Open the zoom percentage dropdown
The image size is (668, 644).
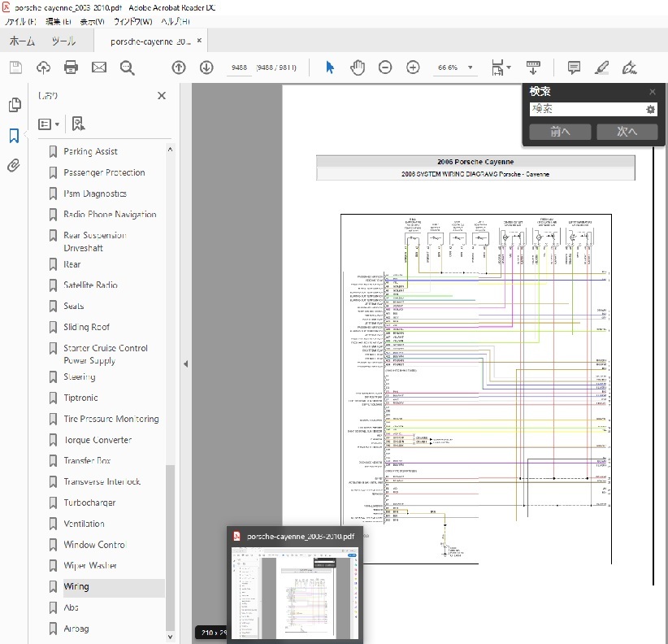471,67
